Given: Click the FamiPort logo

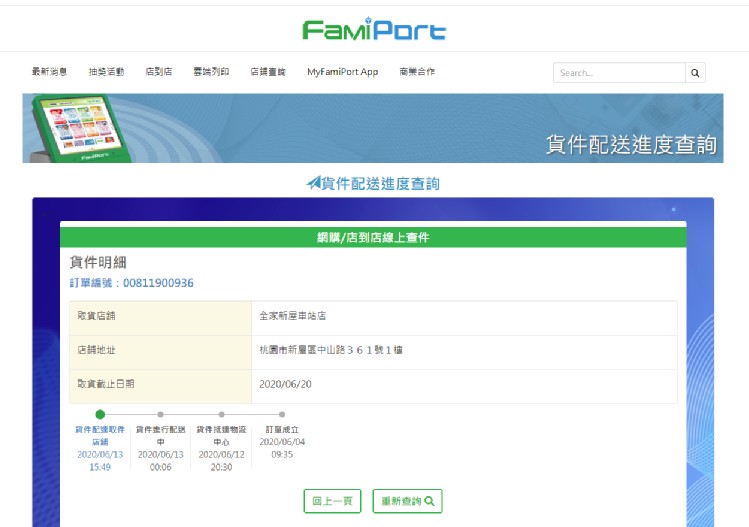Looking at the screenshot, I should (x=374, y=29).
